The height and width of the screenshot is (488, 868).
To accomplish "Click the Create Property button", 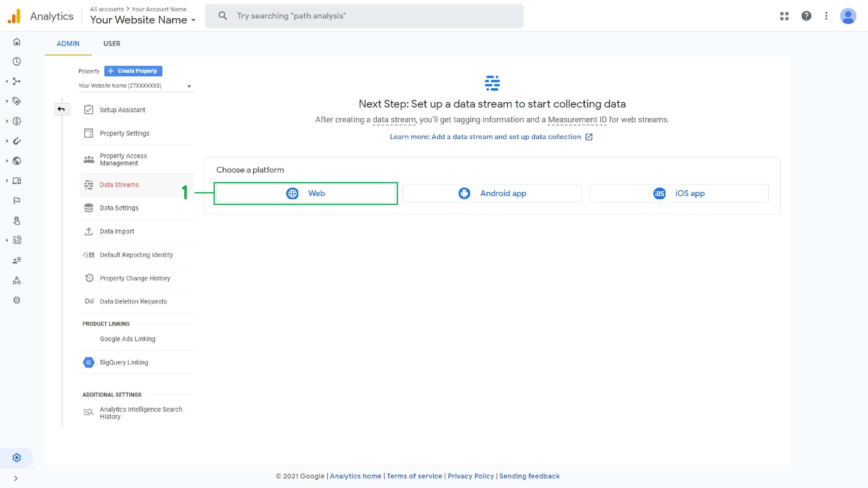I will click(x=133, y=71).
